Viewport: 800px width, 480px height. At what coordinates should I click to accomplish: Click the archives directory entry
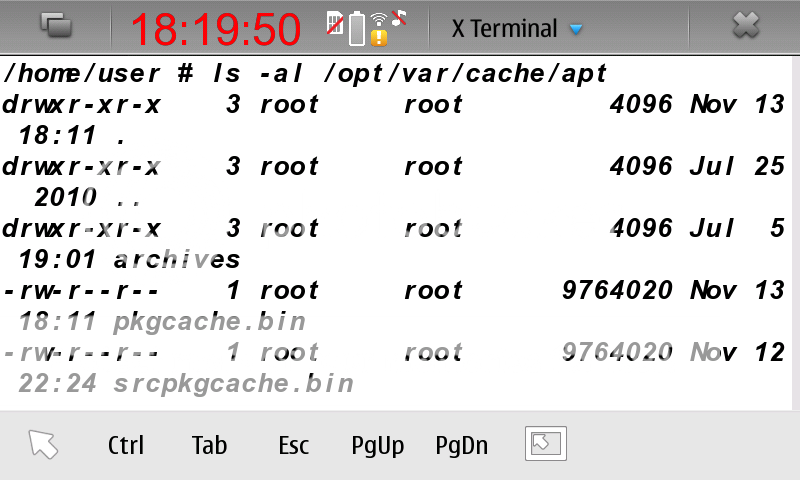coord(176,260)
